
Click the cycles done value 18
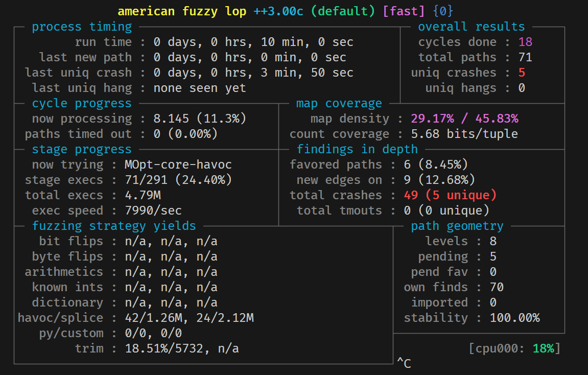[525, 42]
